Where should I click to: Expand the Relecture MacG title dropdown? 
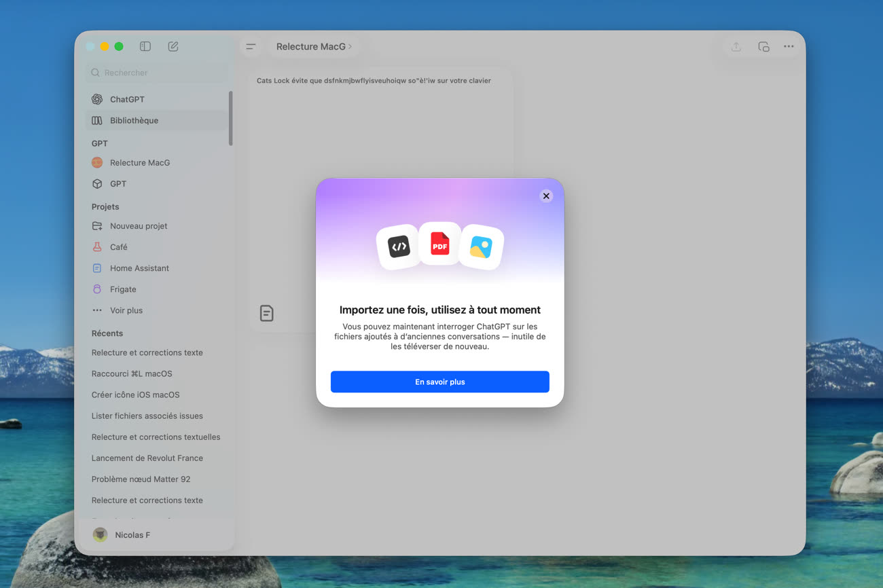[x=314, y=47]
